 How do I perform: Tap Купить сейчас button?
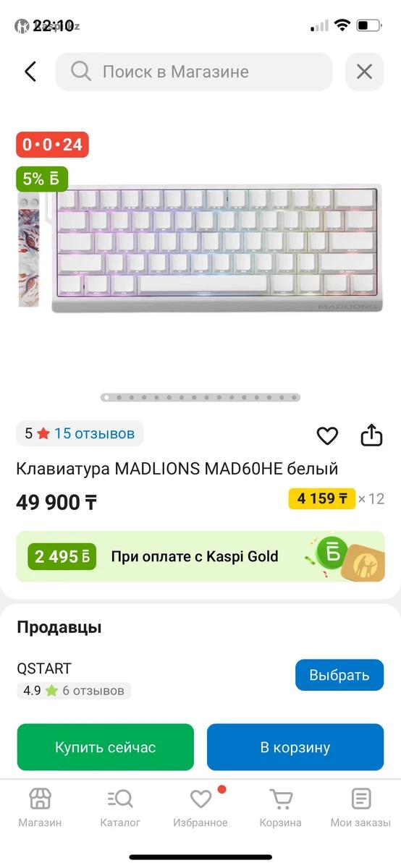106,747
